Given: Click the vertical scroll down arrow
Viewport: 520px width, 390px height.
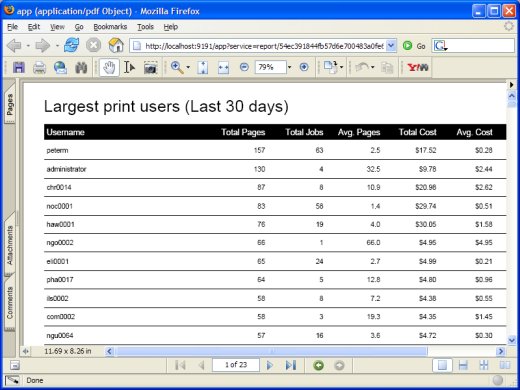Looking at the screenshot, I should click(512, 340).
